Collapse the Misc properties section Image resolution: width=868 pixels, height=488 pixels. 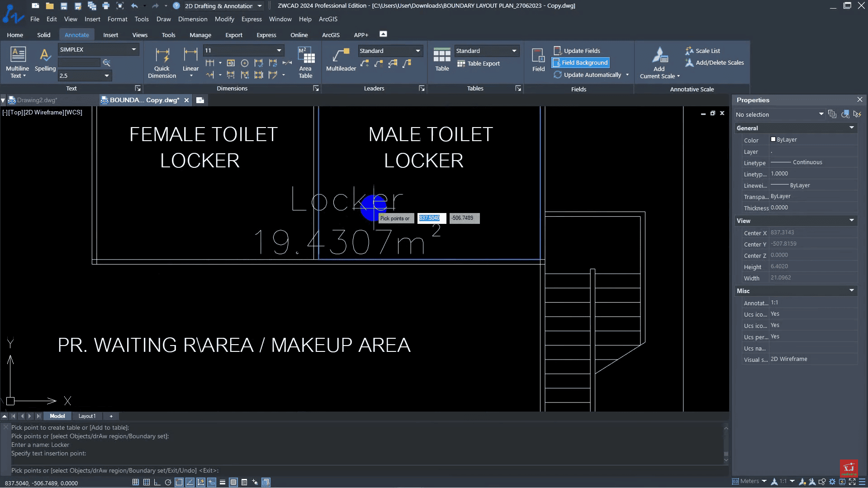(x=852, y=291)
